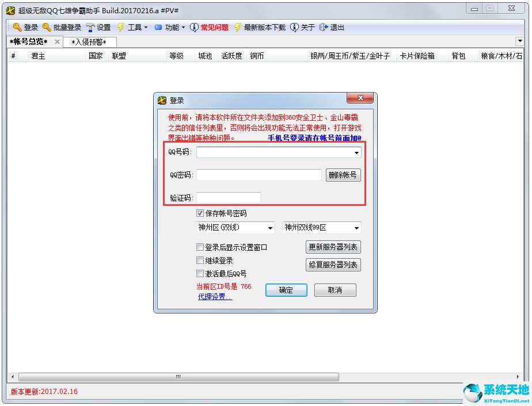
Task: Click the 取消 button
Action: (335, 290)
